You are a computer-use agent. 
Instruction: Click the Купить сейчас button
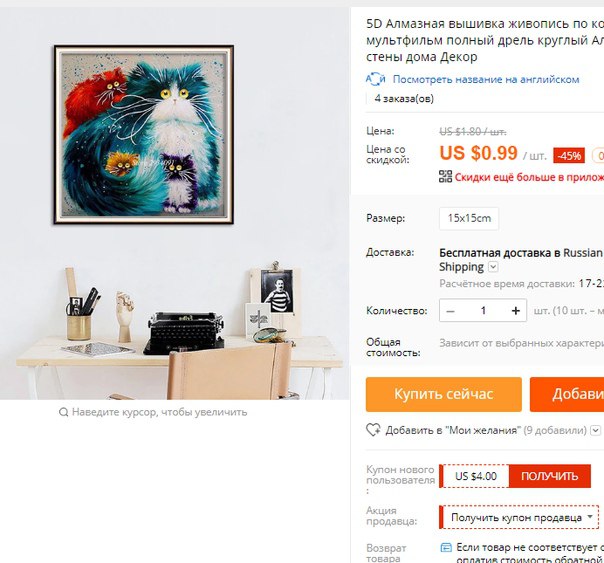tap(444, 394)
